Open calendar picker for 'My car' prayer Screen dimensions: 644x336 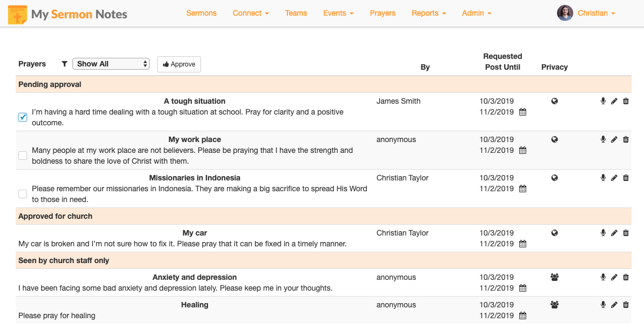click(522, 244)
